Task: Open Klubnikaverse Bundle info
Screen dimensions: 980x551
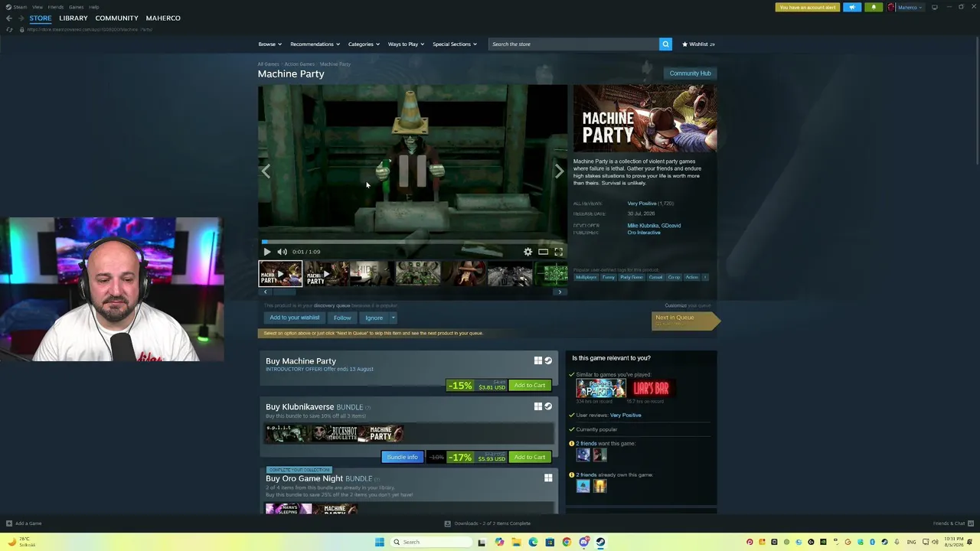Action: (x=402, y=458)
